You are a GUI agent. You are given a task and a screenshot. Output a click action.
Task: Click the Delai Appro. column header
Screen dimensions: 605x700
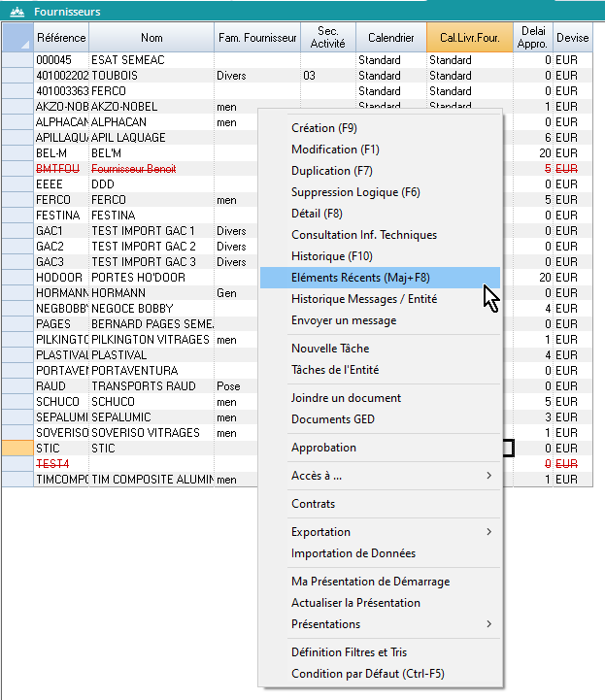(x=533, y=38)
